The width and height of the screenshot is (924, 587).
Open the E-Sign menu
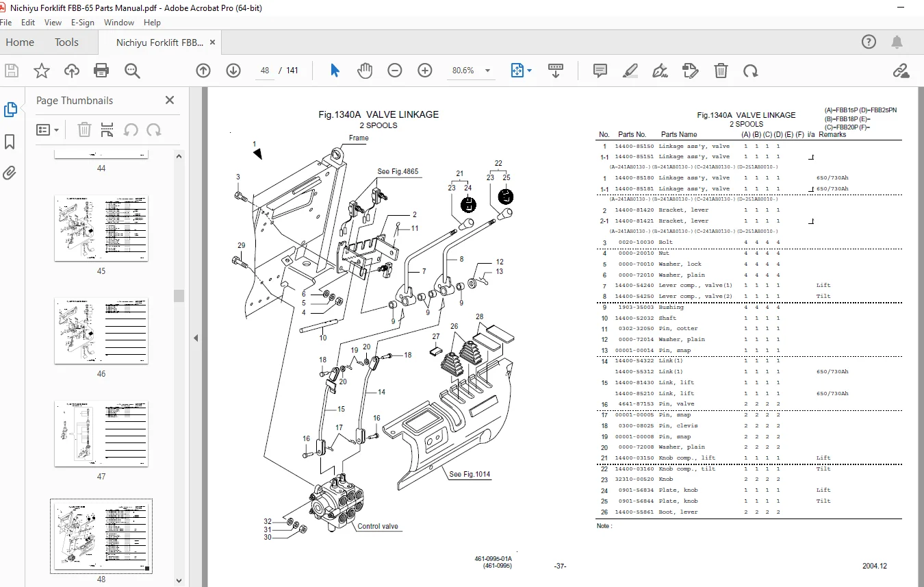83,23
